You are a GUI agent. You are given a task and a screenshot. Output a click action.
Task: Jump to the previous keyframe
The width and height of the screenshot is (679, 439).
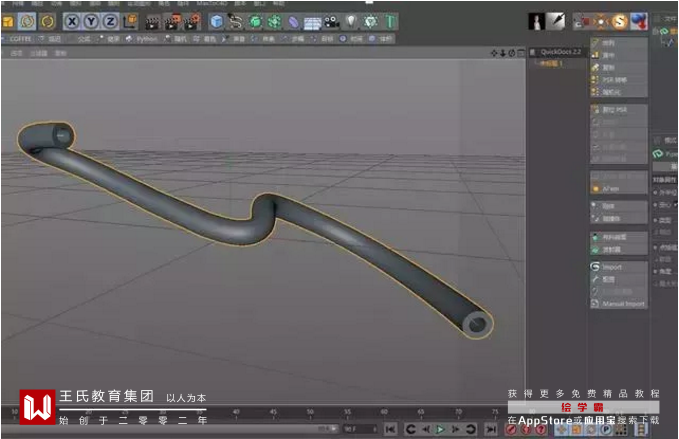(411, 429)
